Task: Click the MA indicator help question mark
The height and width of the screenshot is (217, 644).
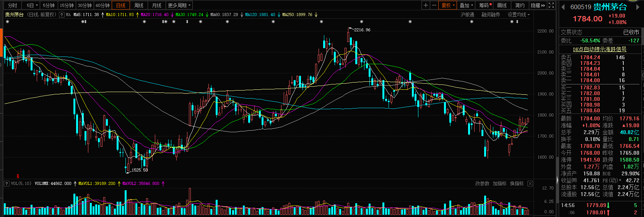Action: [62, 15]
